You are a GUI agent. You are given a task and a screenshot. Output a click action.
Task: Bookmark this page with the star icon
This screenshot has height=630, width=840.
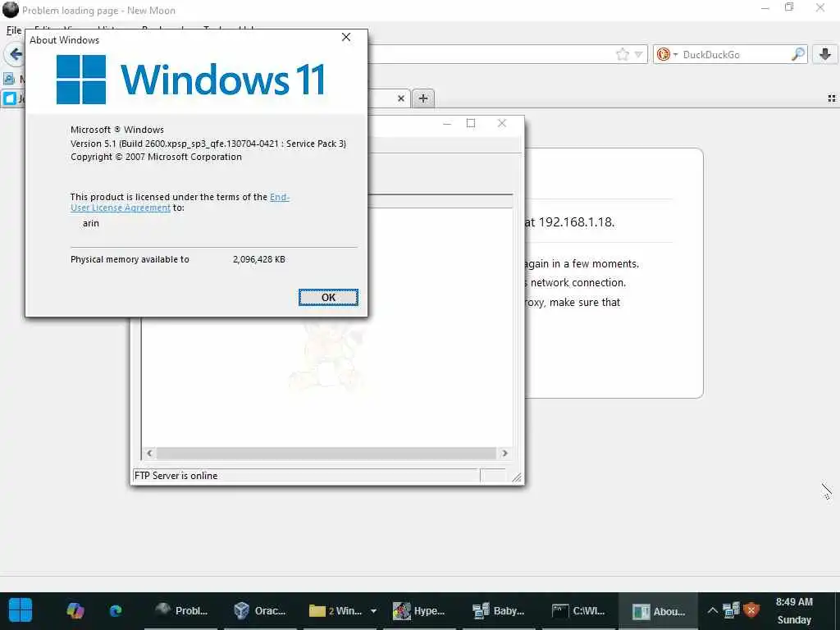point(622,54)
